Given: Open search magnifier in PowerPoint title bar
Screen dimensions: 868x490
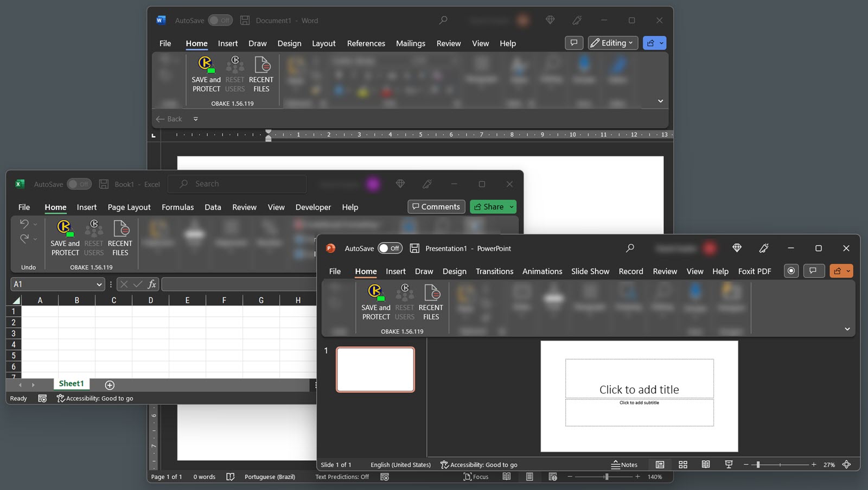Looking at the screenshot, I should 630,248.
